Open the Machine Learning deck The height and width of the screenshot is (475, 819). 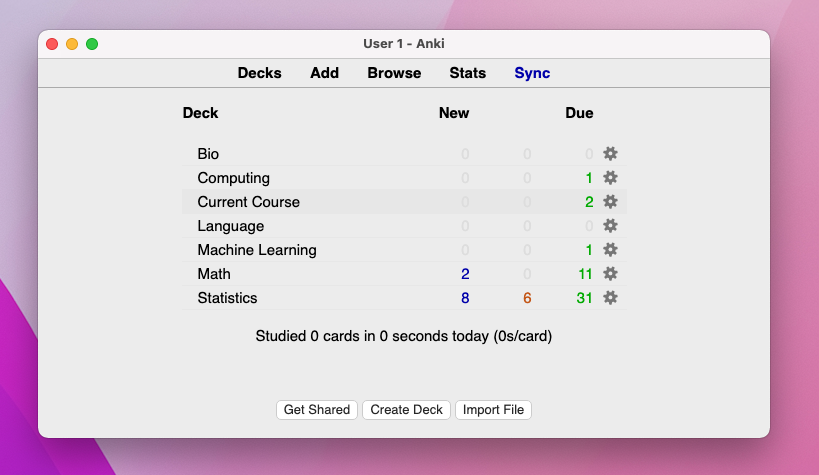(x=257, y=250)
